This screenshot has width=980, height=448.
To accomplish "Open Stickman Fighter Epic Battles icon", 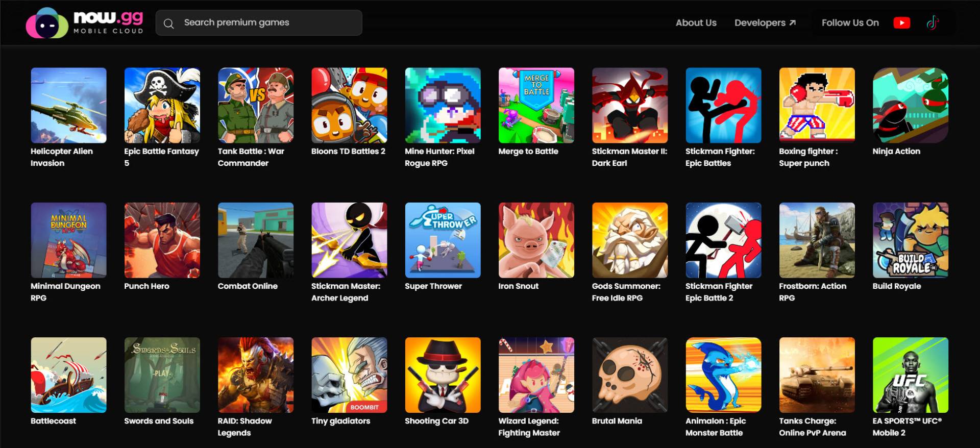I will (723, 106).
